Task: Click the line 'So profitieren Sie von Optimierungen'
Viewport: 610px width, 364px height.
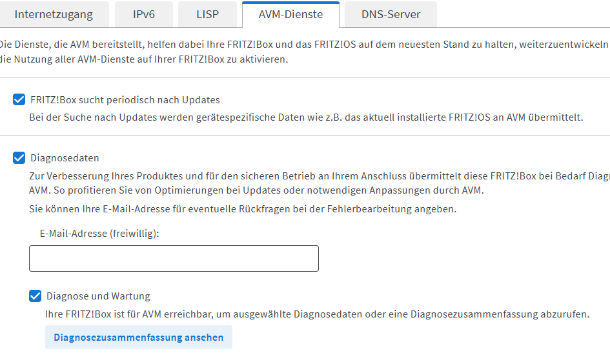Action: pyautogui.click(x=269, y=190)
